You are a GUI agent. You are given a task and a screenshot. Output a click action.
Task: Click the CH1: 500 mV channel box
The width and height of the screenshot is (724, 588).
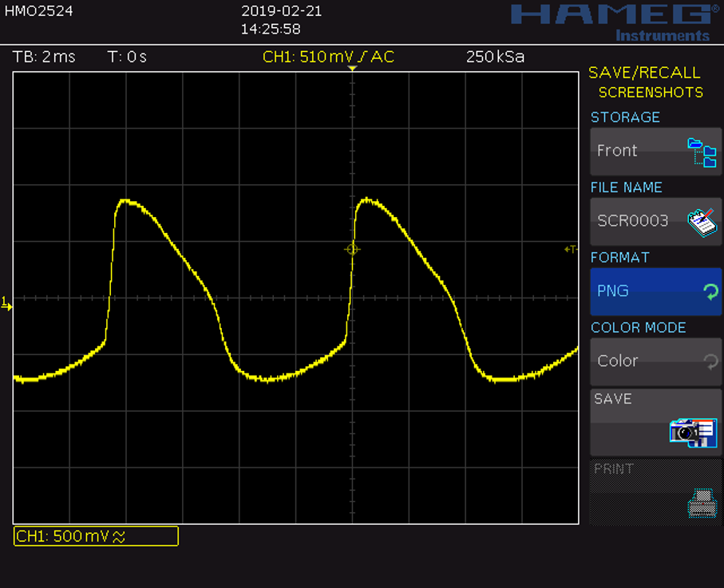(x=96, y=536)
